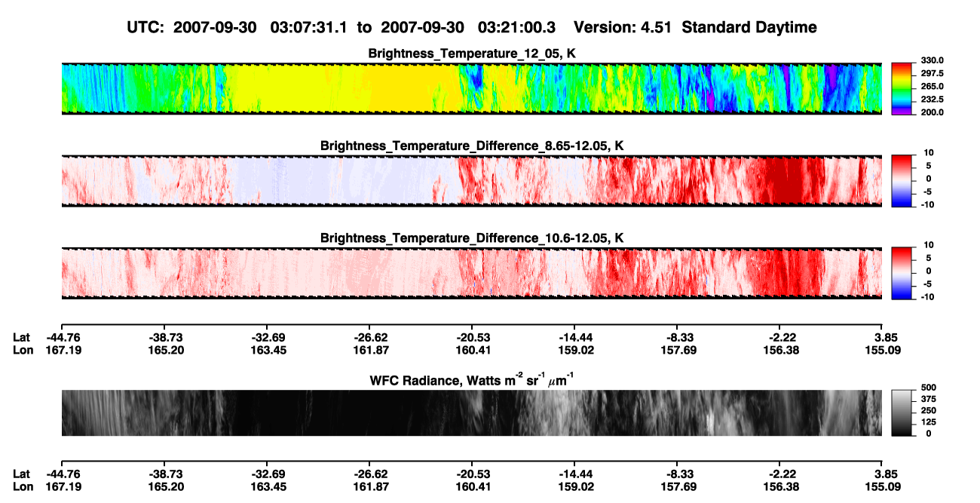Click the 10.6-12.05 temperature difference image strip
Viewport: 980px width, 503px height.
[x=471, y=273]
